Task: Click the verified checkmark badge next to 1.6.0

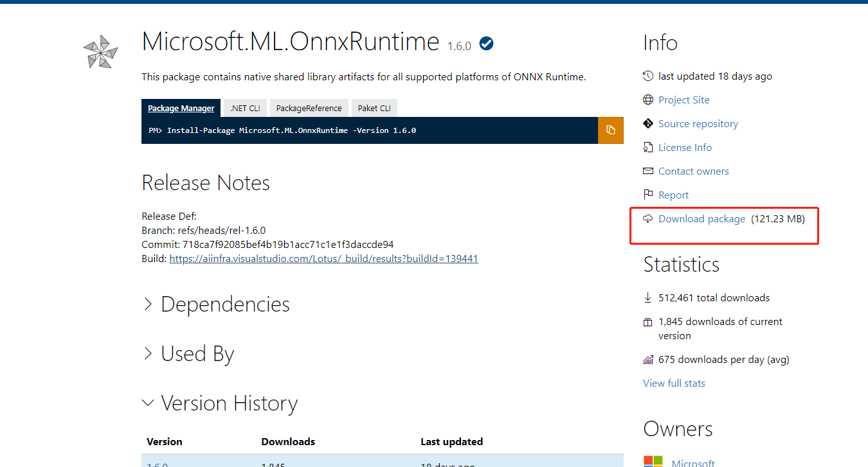Action: point(487,44)
